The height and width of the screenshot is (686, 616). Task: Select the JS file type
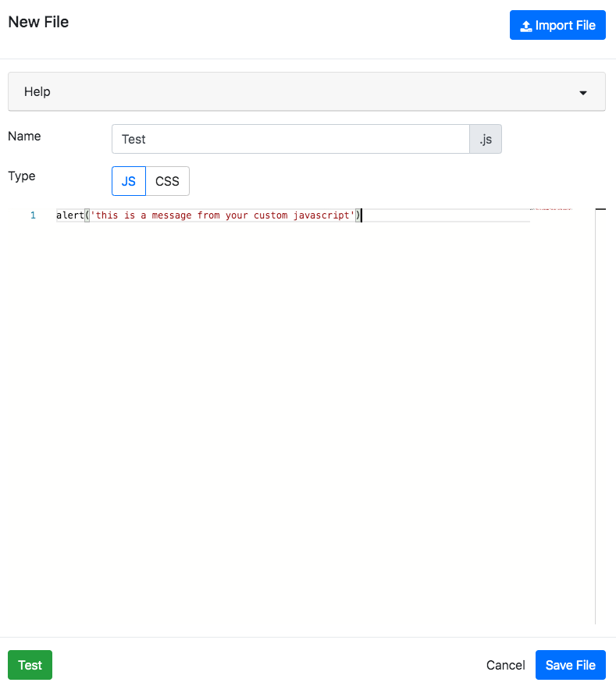point(129,181)
